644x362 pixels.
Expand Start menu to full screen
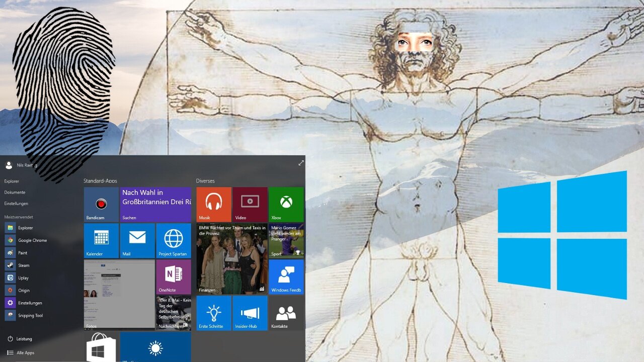(x=301, y=163)
